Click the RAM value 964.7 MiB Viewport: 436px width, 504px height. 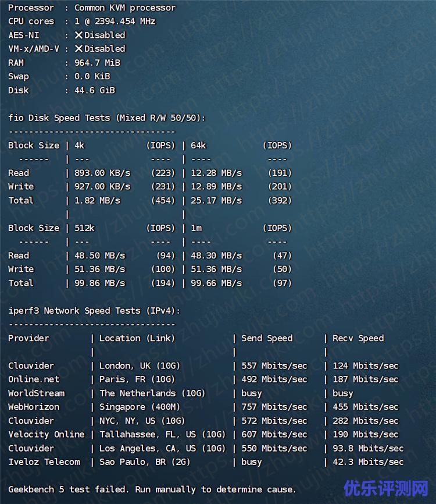tap(97, 63)
